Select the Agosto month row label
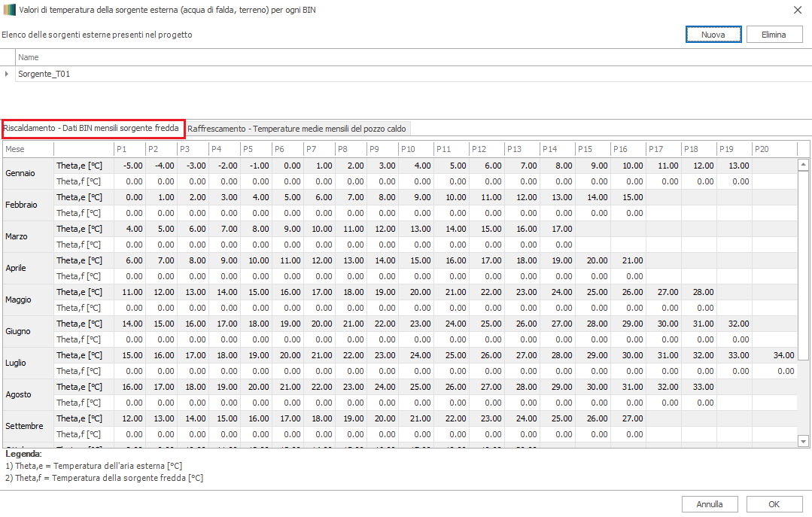 coord(19,394)
